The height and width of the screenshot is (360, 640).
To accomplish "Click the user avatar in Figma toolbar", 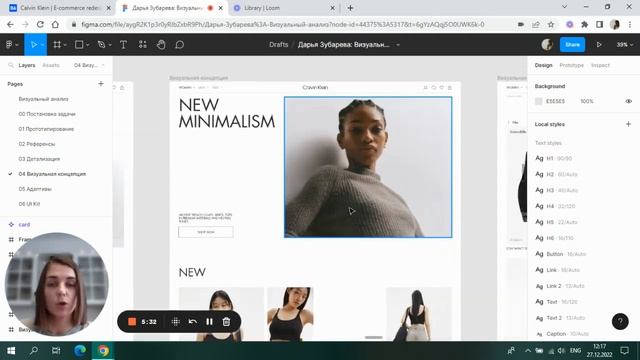I will click(547, 44).
